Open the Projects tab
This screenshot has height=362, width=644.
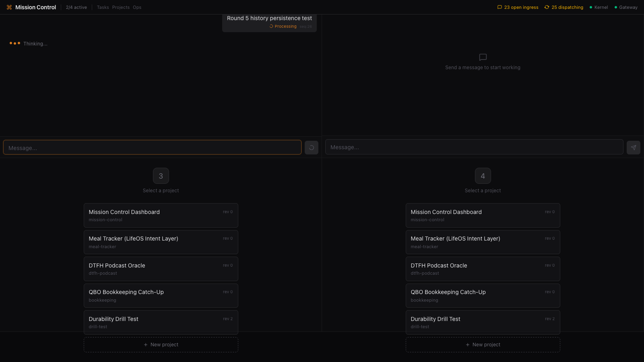tap(121, 7)
